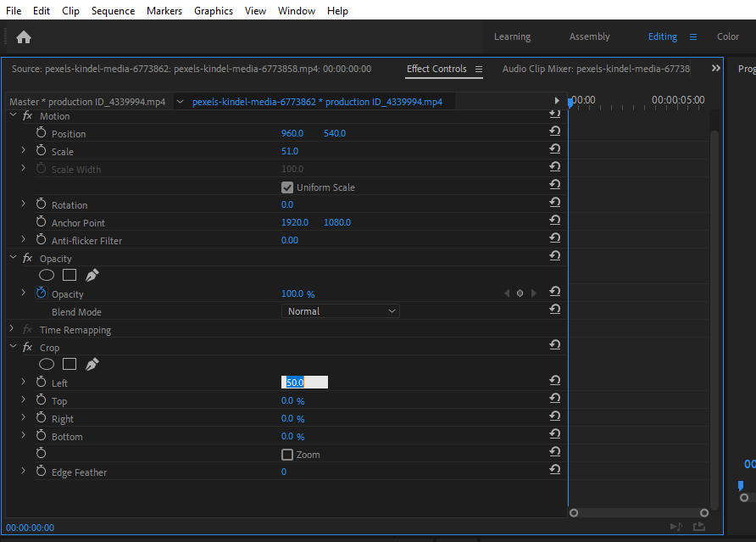Image resolution: width=756 pixels, height=542 pixels.
Task: Switch to the Audio Clip Mixer tab
Action: [596, 69]
